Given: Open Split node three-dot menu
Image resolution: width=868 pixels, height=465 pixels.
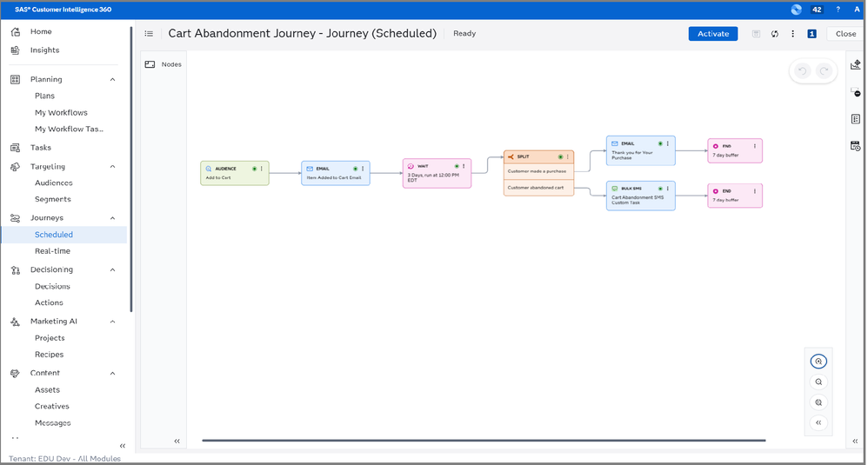Looking at the screenshot, I should (567, 157).
